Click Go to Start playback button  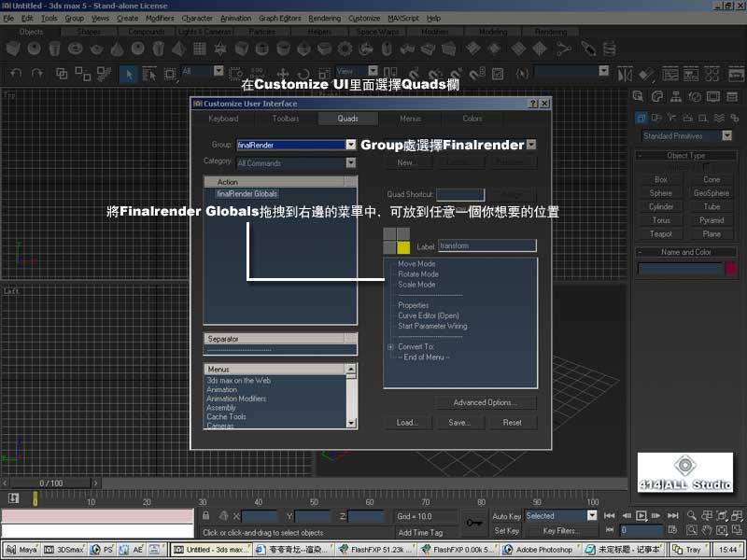[x=609, y=516]
